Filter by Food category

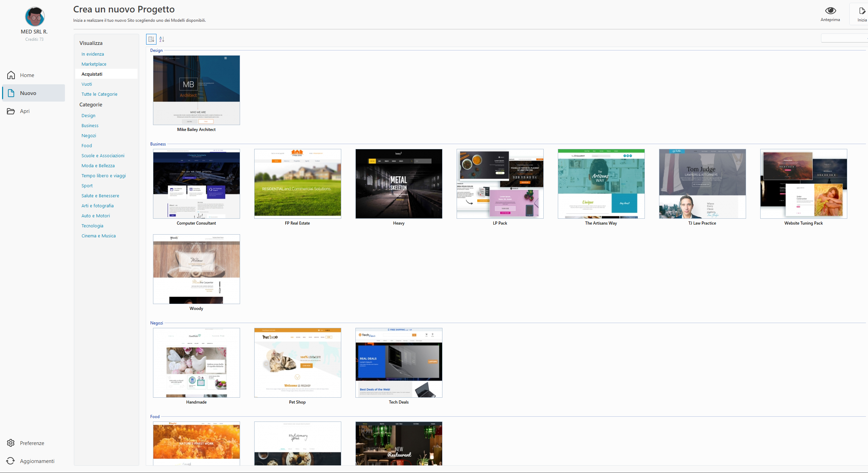(x=87, y=145)
